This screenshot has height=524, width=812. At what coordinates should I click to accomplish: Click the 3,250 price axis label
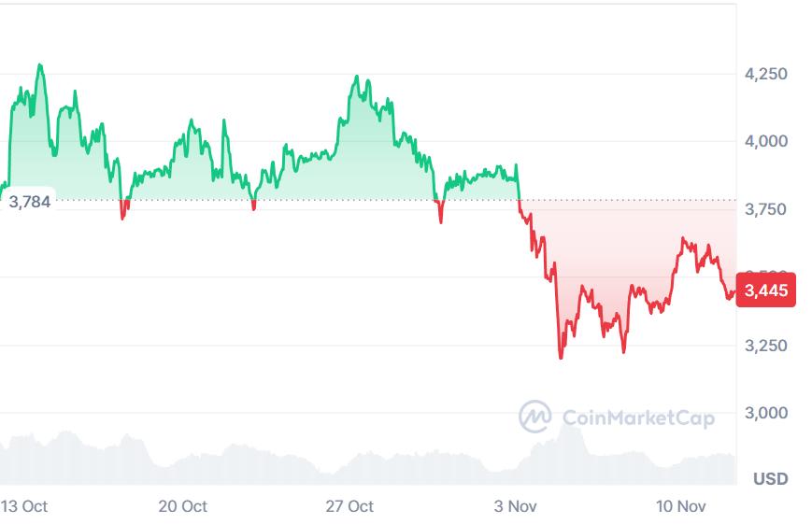(x=766, y=345)
